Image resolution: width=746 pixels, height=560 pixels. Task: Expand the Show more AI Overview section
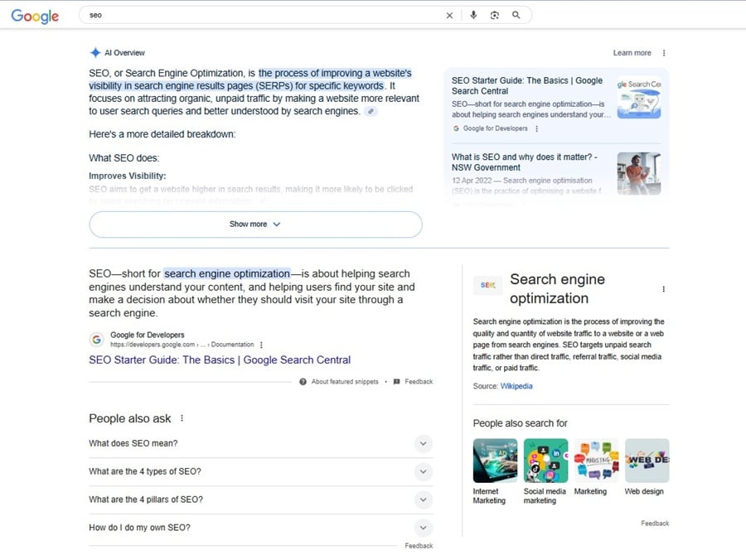point(254,224)
